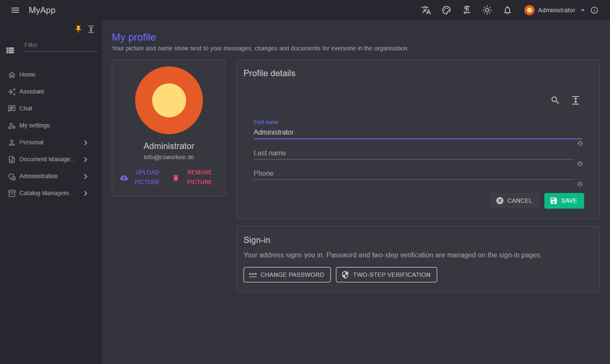Screen dimensions: 610x364
Task: Expand the Administration menu
Action: pyautogui.click(x=86, y=176)
